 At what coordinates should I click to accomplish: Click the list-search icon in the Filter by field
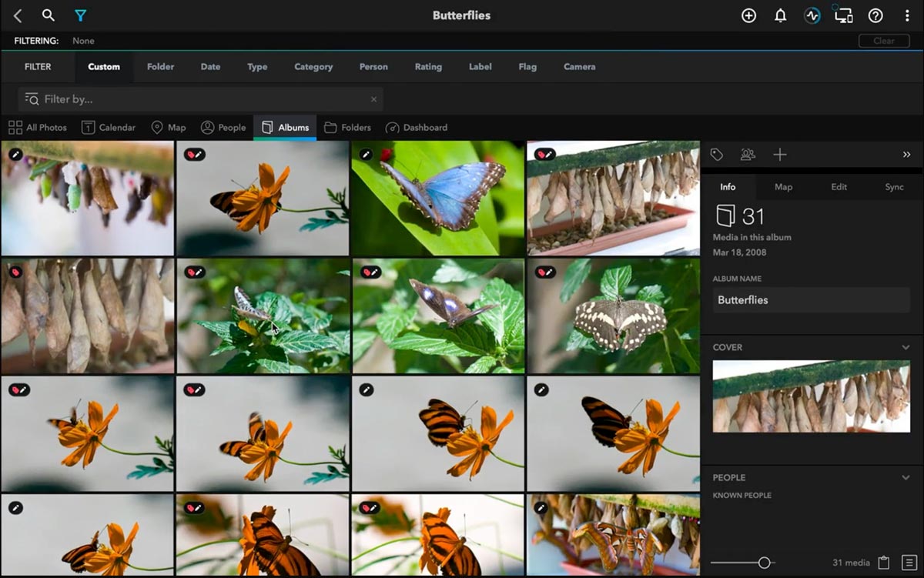coord(32,99)
